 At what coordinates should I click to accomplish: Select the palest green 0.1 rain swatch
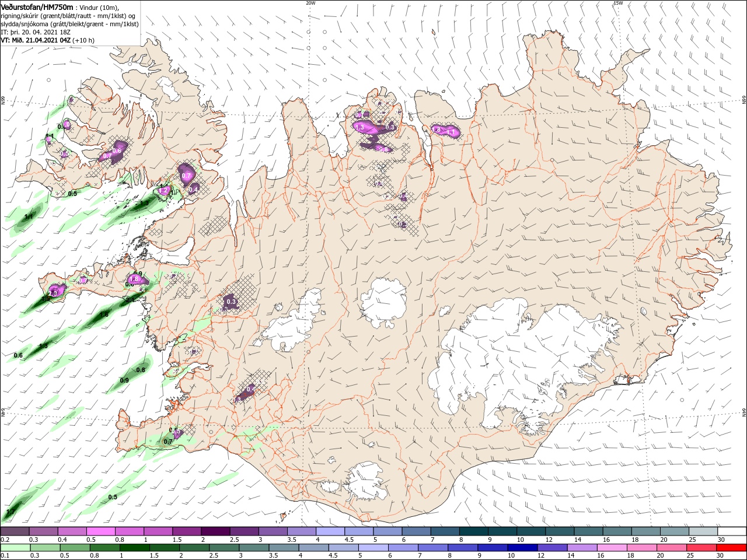pos(15,547)
